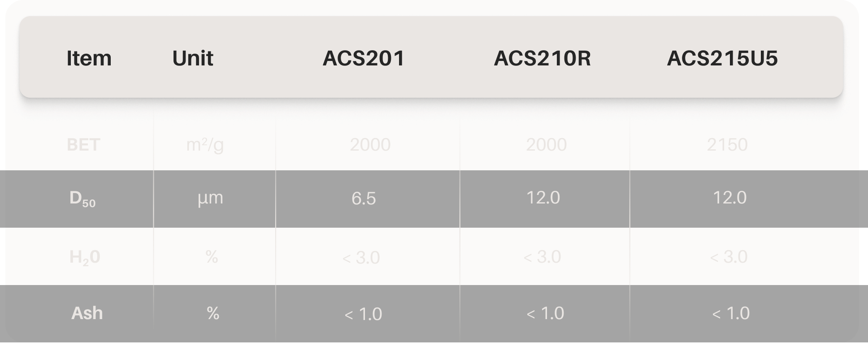
Task: Click the % unit cell
Action: click(213, 313)
